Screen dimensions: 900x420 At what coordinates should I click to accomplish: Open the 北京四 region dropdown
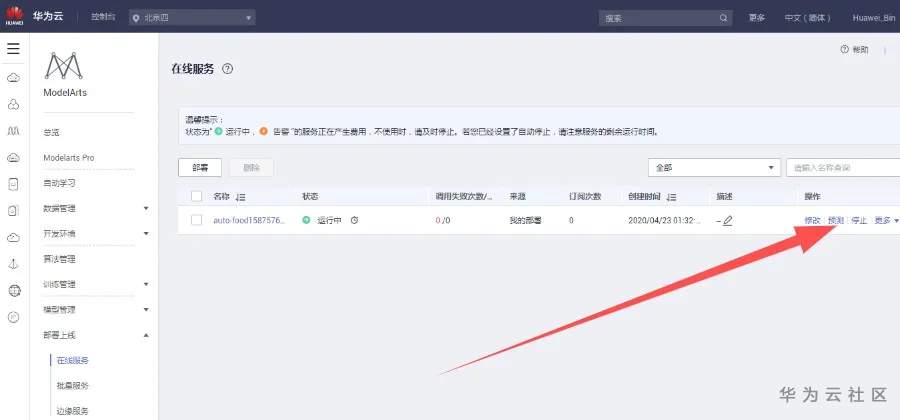(x=192, y=18)
